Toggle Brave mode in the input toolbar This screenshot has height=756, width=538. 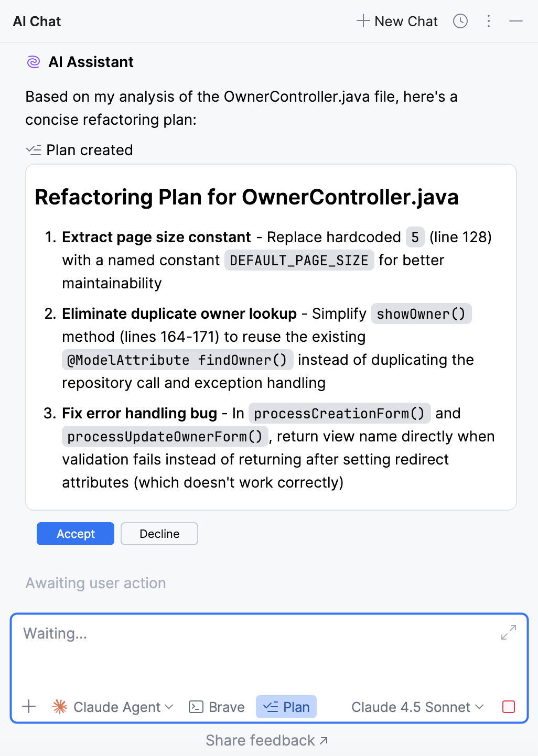[216, 707]
